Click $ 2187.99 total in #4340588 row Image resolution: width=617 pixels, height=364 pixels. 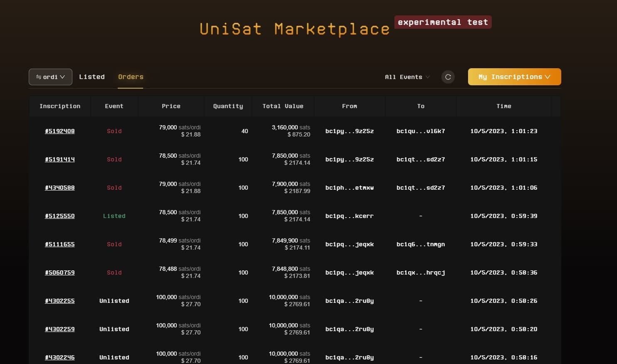(x=297, y=191)
